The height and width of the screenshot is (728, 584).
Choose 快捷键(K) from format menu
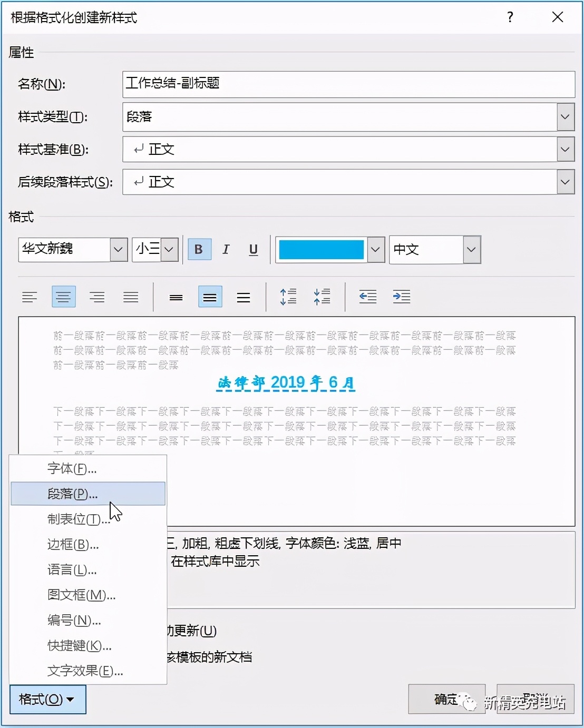pos(88,645)
